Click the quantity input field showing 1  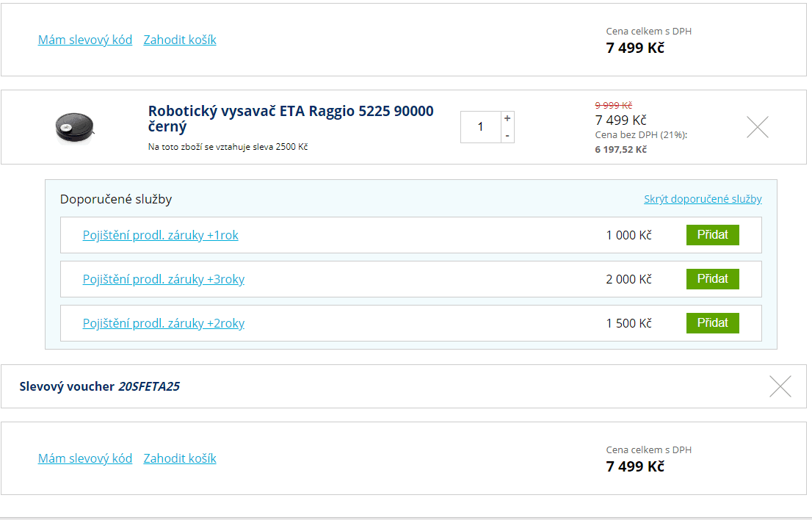click(481, 127)
